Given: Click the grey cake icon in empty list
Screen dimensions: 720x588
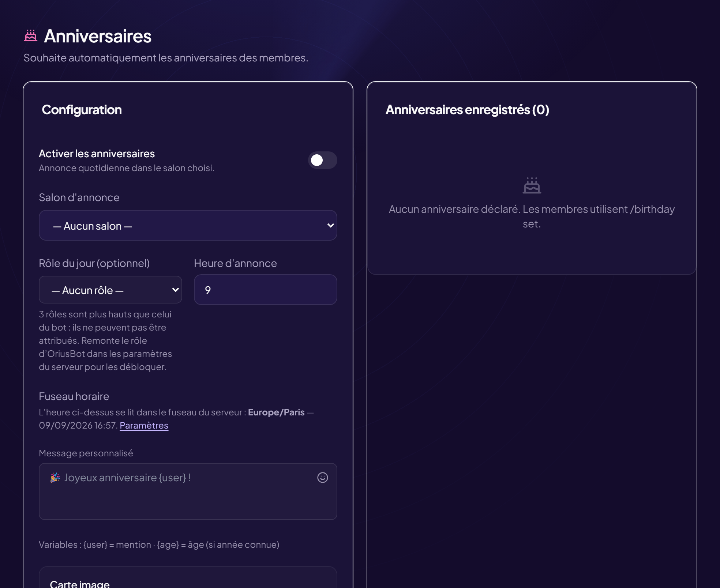Looking at the screenshot, I should [532, 185].
